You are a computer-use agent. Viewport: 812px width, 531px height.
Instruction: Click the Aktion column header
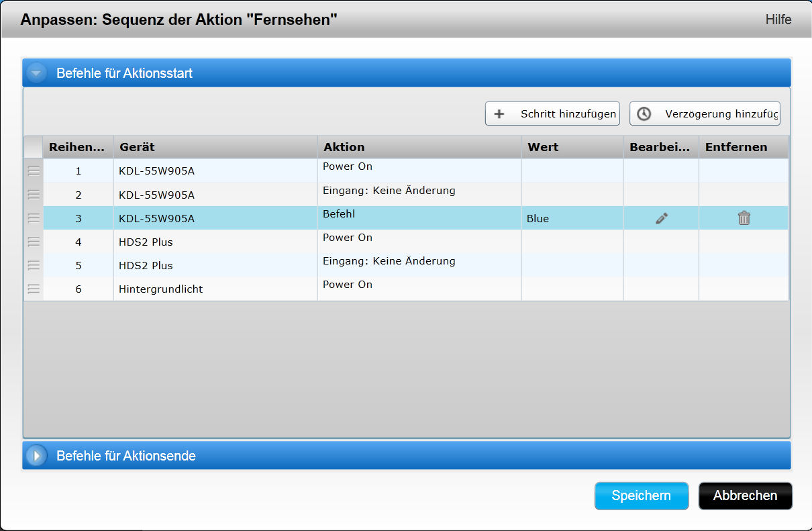[x=419, y=147]
